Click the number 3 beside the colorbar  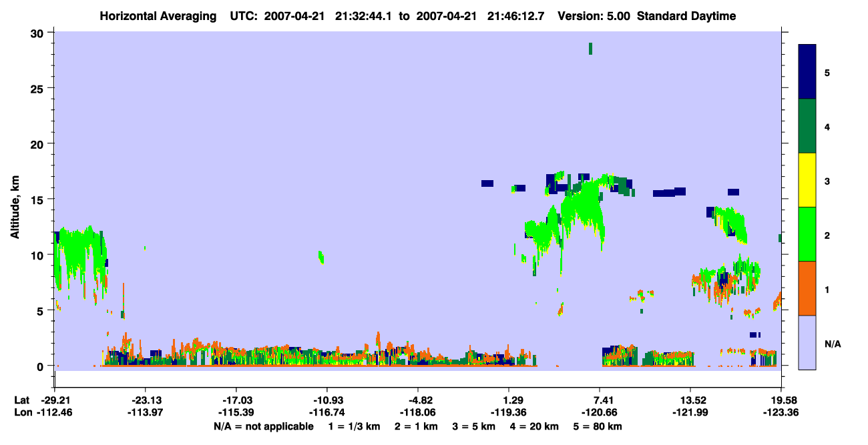[x=827, y=180]
